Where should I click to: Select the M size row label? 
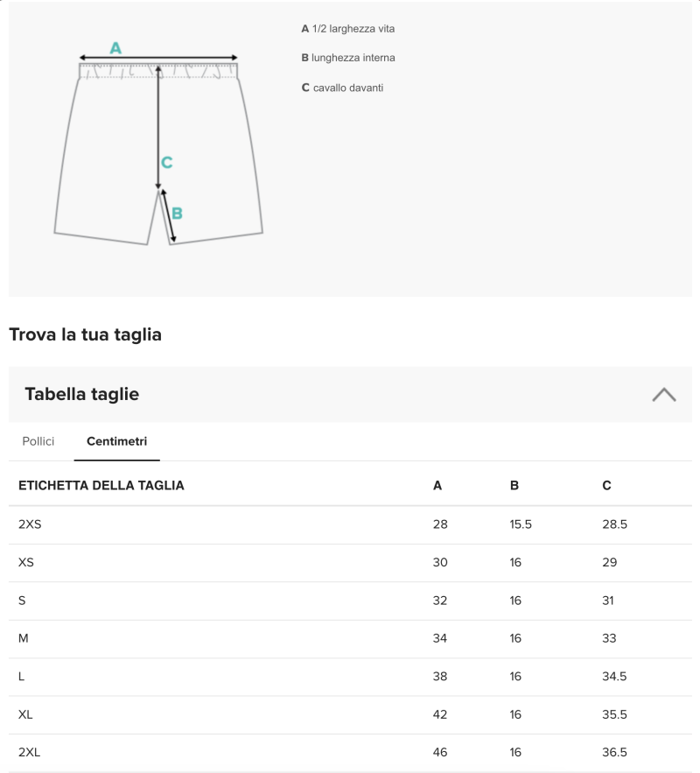(24, 638)
